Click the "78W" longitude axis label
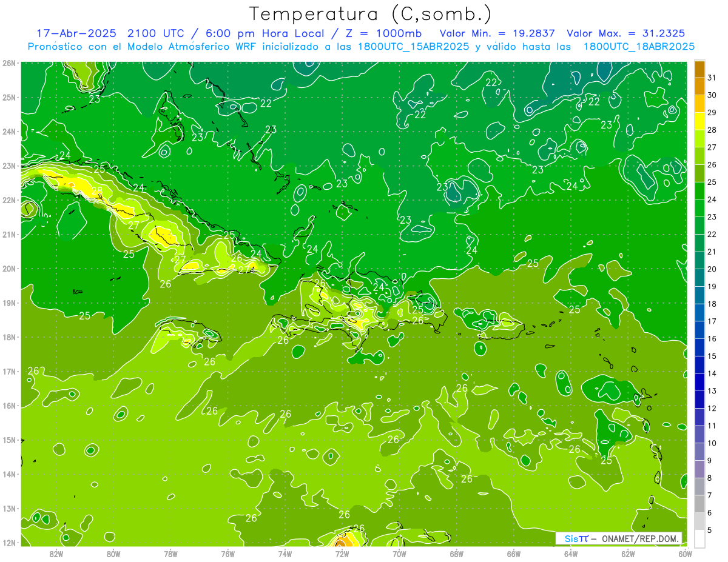Screen dimensions: 728x562 170,554
